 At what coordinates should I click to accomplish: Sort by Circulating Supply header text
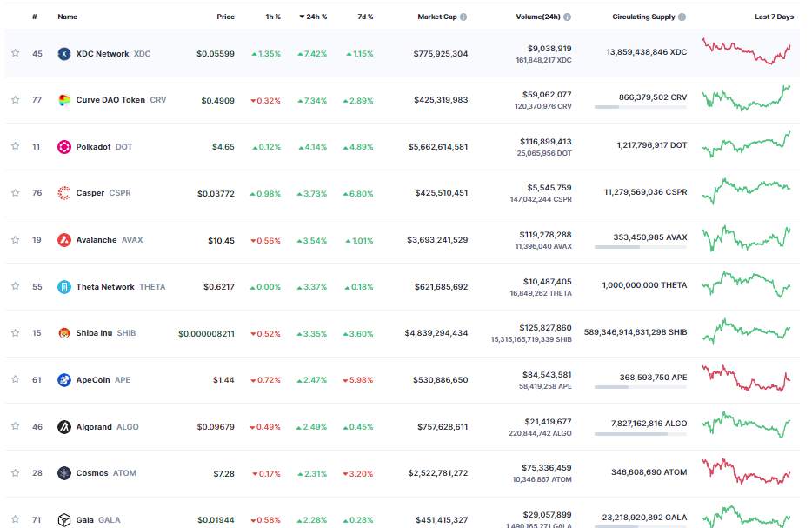point(643,17)
